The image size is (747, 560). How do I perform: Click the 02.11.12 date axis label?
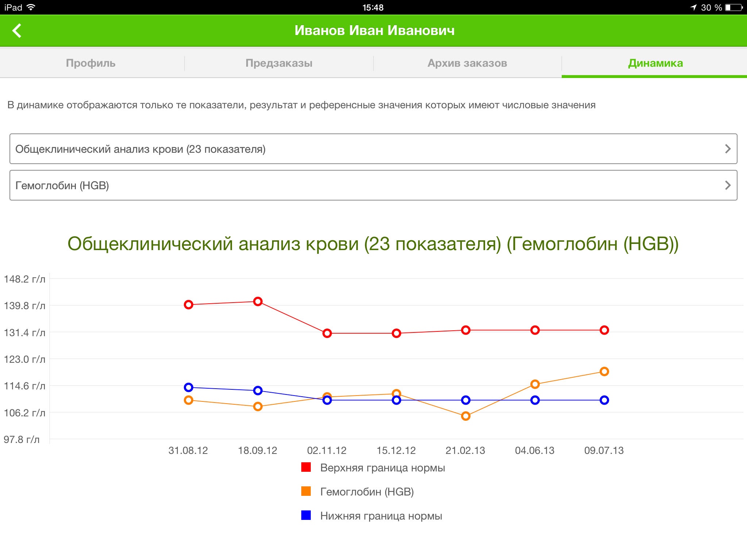coord(327,451)
